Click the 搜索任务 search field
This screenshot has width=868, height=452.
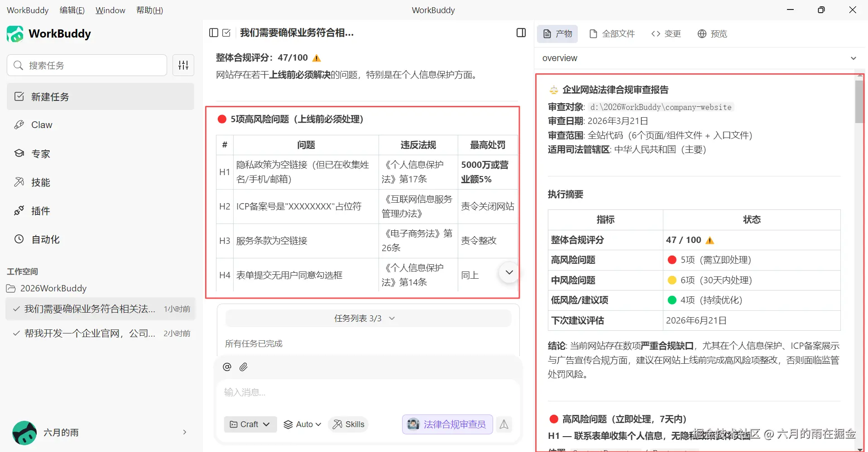tap(87, 65)
